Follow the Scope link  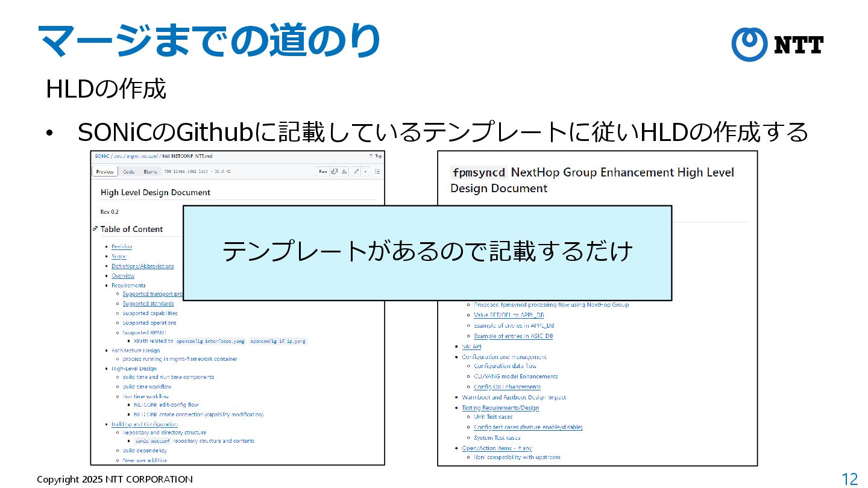point(119,256)
